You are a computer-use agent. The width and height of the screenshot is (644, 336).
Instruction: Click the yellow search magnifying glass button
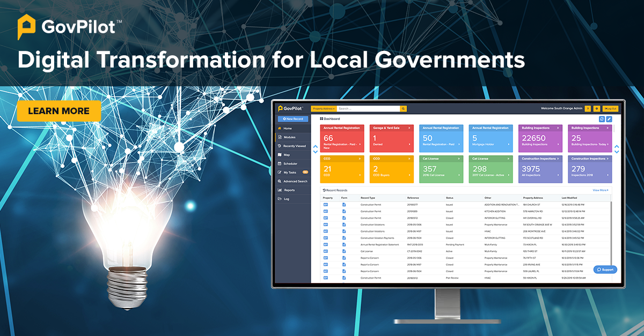tap(403, 108)
